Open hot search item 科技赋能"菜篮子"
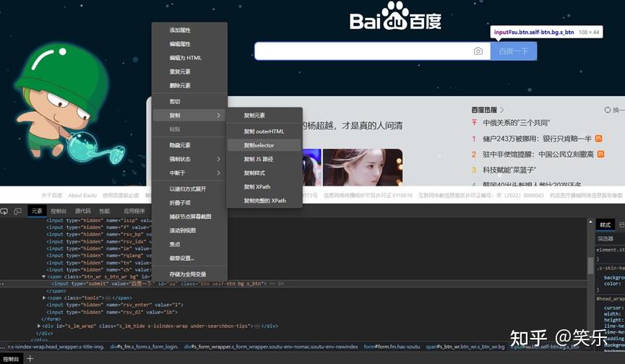 pyautogui.click(x=509, y=170)
